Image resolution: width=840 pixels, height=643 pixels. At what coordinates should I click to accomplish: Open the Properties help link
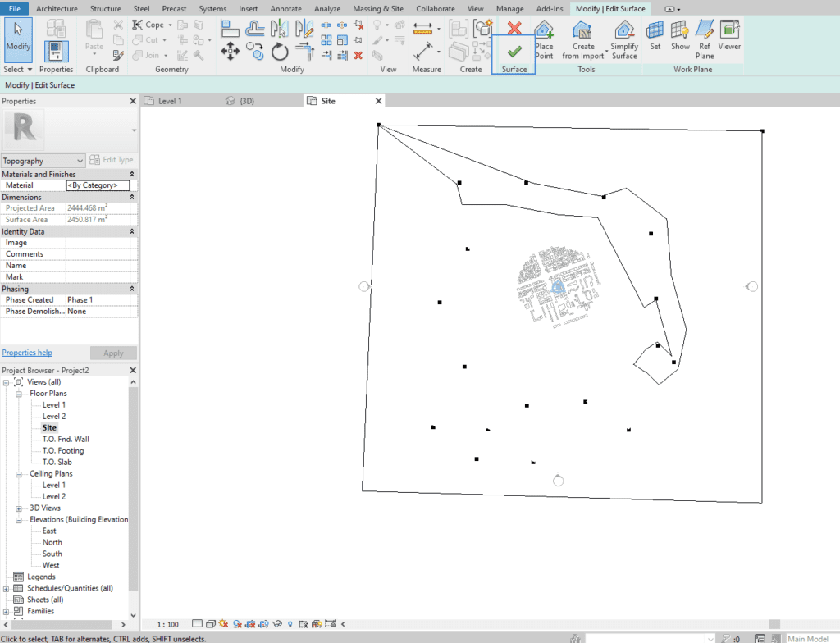tap(26, 352)
